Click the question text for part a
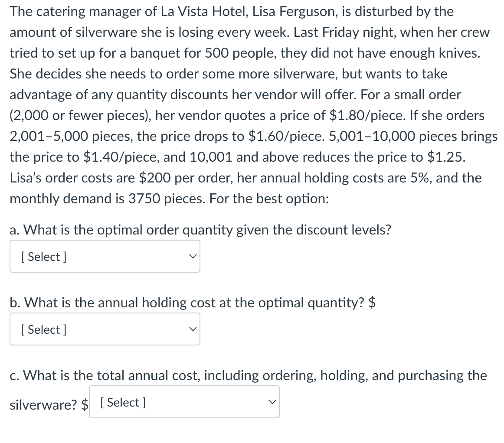This screenshot has height=443, width=504. 200,230
